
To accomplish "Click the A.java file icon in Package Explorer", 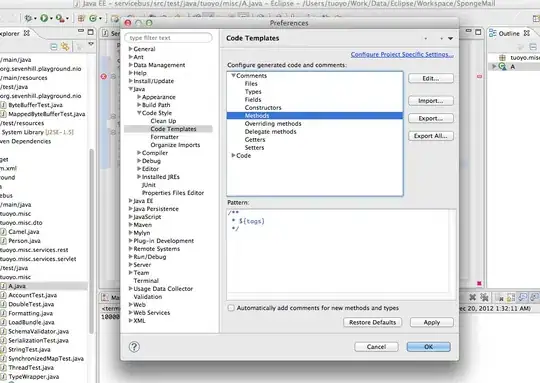I will 3,286.
